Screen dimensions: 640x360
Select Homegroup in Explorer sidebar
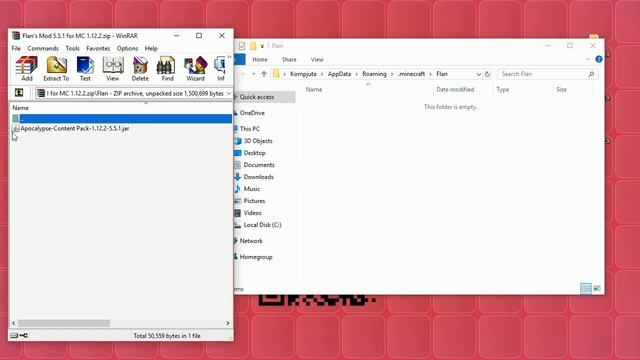tap(256, 257)
